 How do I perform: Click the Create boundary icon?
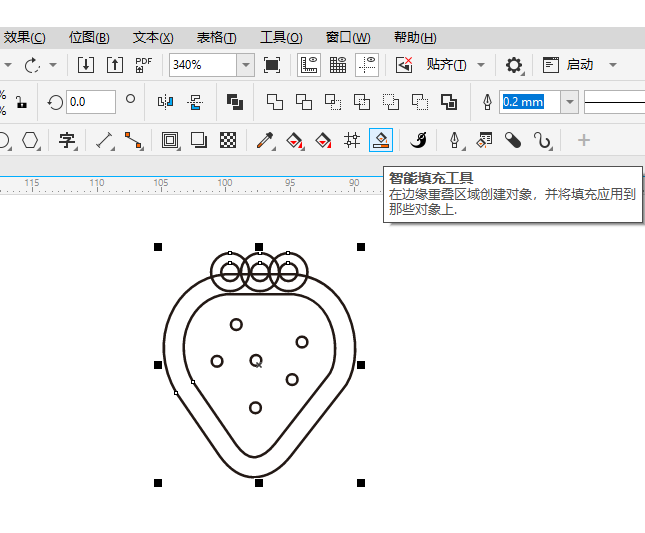pyautogui.click(x=449, y=102)
